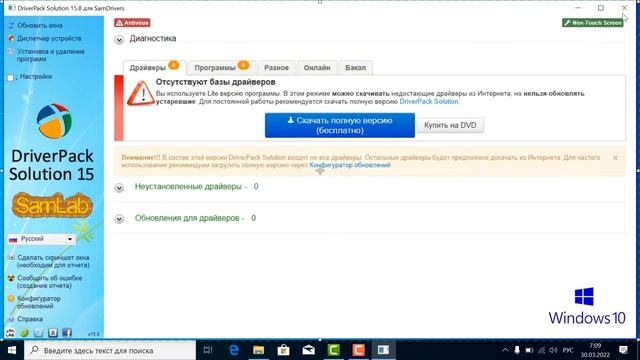Click Обновления для драйверов - 0 heading
Viewport: 640px width, 360px height.
pos(195,218)
